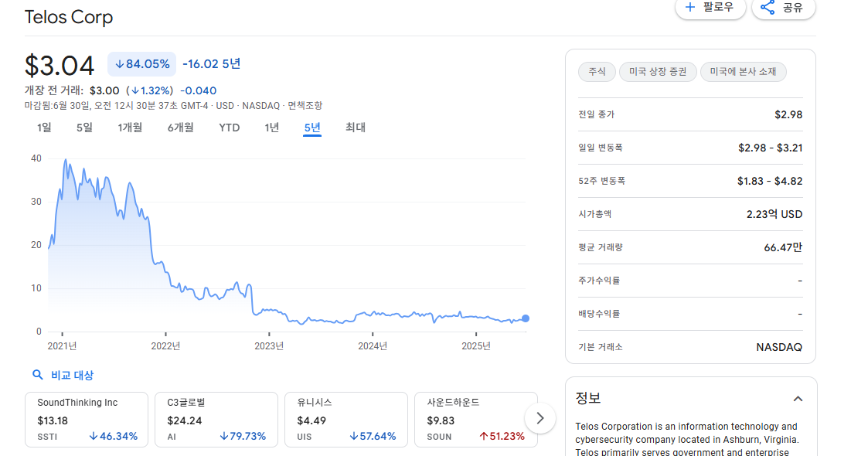Click the 주식 tag chip
Viewport: 868px width, 456px height.
[x=597, y=72]
